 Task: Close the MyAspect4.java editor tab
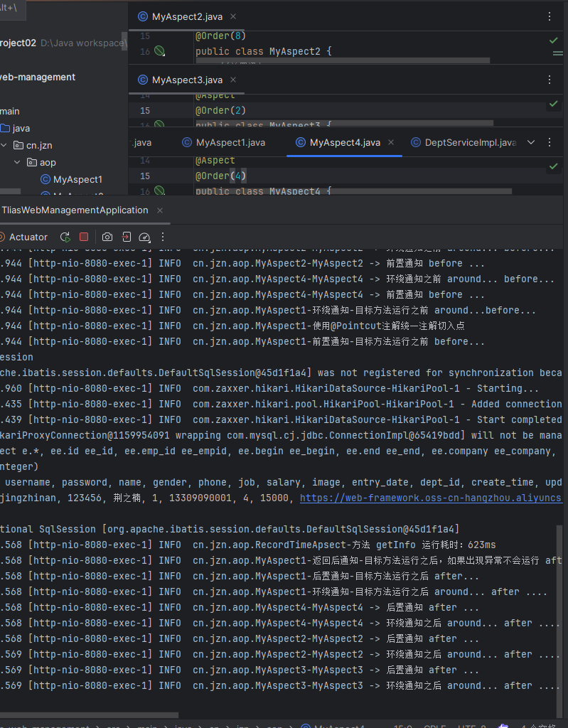(391, 142)
